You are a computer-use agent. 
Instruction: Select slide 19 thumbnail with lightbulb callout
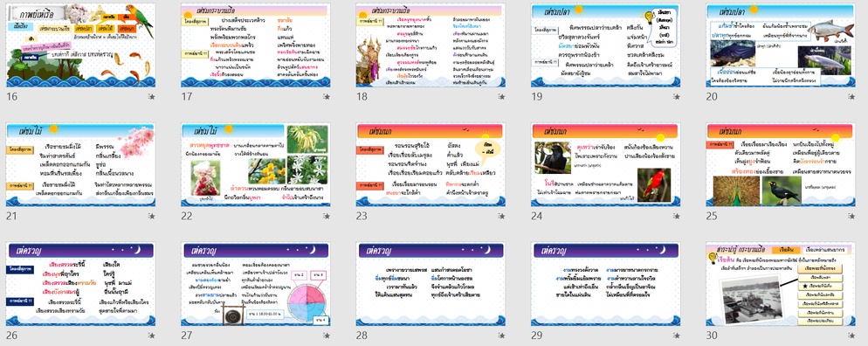(606, 45)
